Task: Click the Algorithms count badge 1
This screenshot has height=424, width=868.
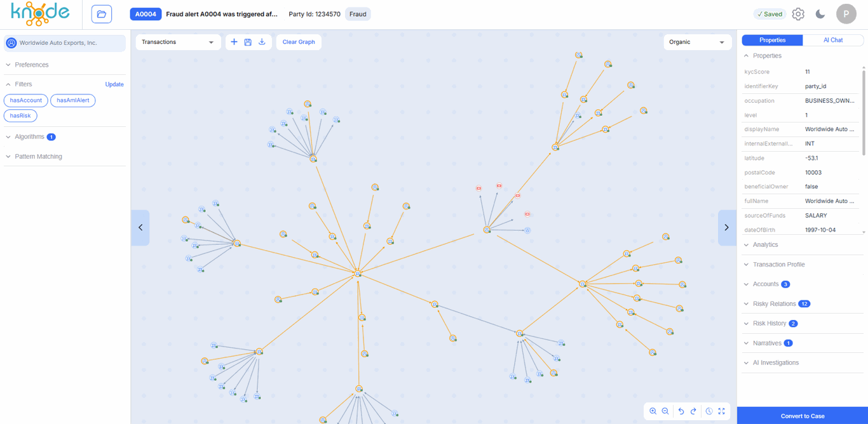Action: pyautogui.click(x=51, y=137)
